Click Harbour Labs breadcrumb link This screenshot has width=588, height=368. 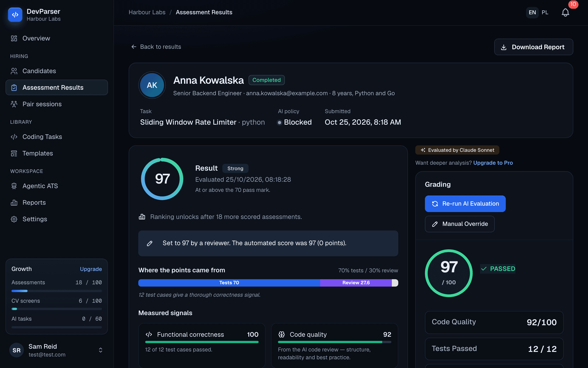tap(147, 12)
